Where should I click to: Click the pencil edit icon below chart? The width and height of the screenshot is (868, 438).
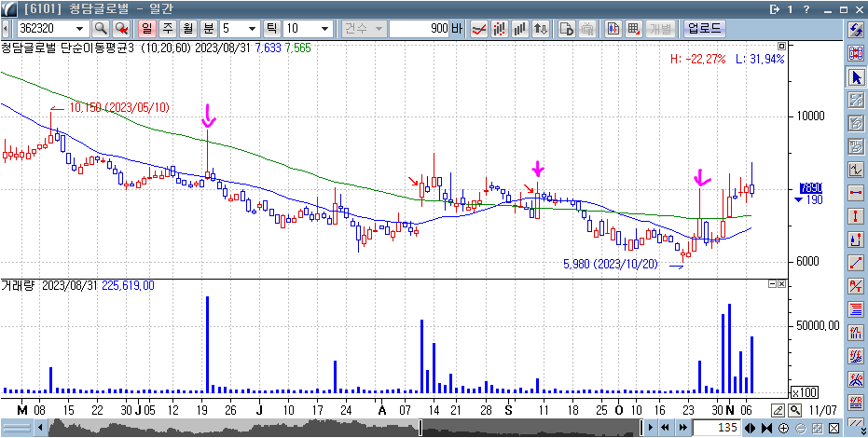(x=778, y=410)
